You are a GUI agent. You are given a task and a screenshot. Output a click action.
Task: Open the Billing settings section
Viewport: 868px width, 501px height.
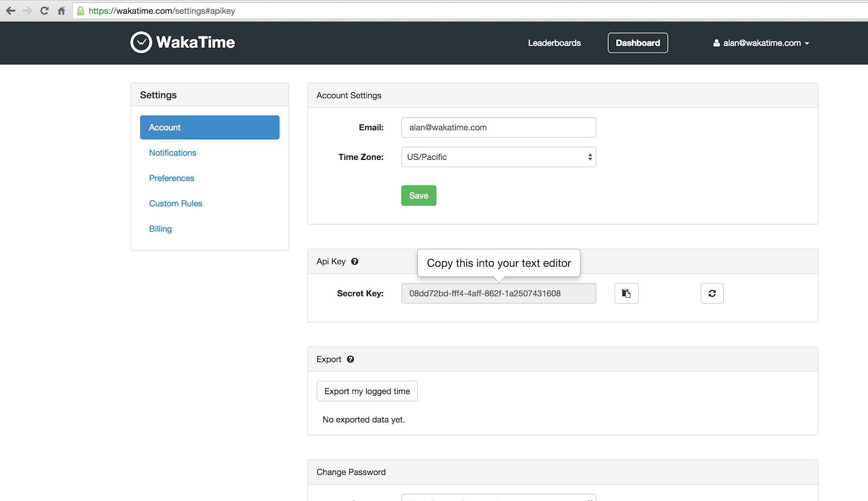coord(161,229)
